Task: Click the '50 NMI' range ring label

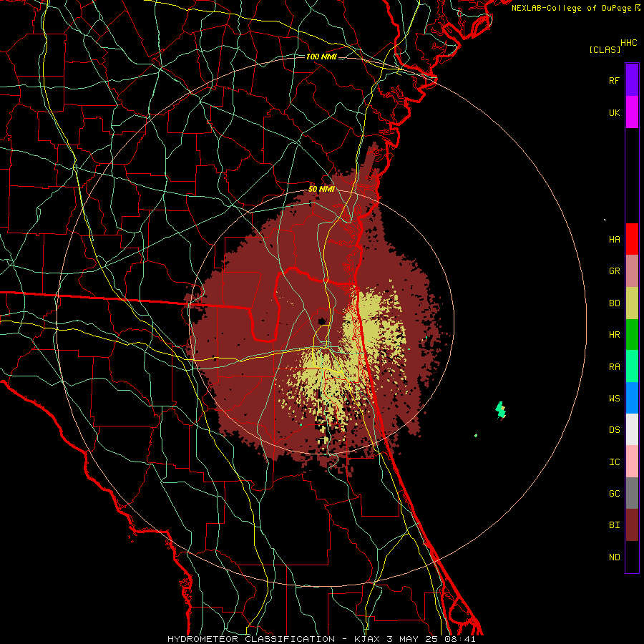Action: [x=321, y=189]
